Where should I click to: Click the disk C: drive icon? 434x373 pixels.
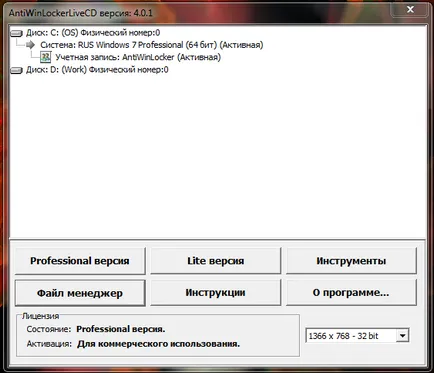pyautogui.click(x=16, y=33)
